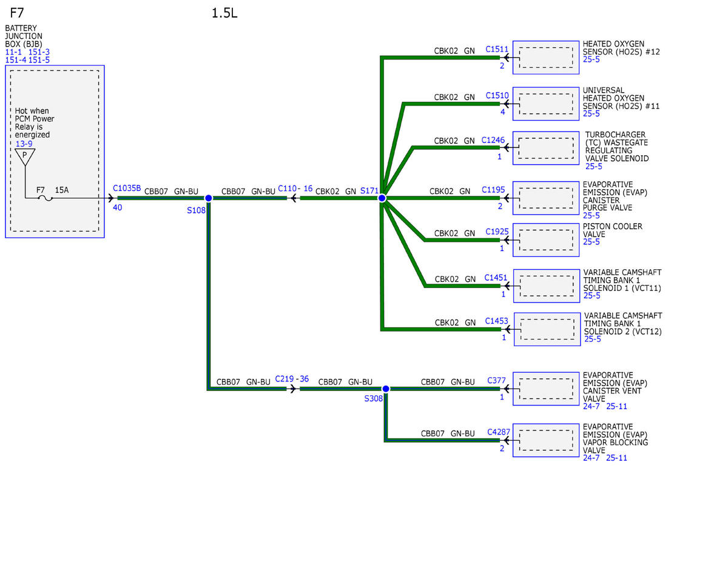Select the Piston Cooler Valve component box
The image size is (728, 562).
click(x=546, y=240)
